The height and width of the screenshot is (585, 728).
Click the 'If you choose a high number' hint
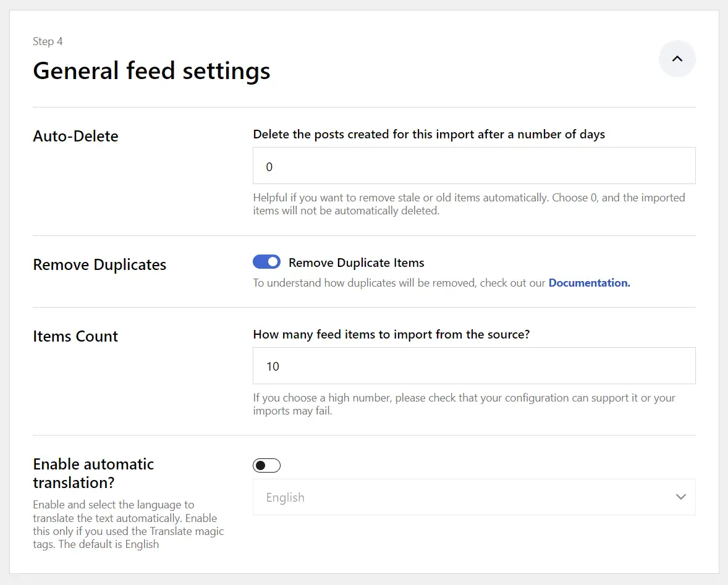click(464, 404)
